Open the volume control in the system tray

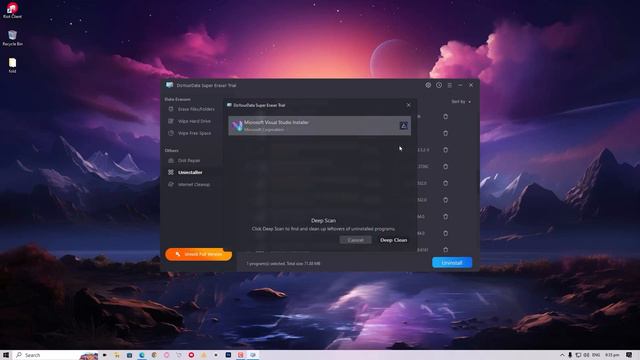586,355
